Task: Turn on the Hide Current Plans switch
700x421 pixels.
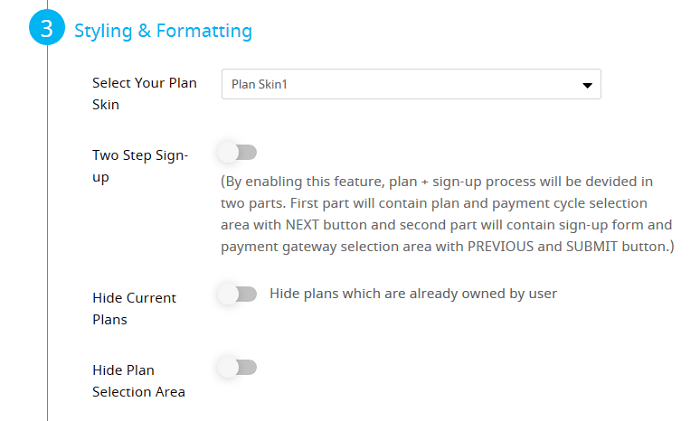Action: coord(238,295)
